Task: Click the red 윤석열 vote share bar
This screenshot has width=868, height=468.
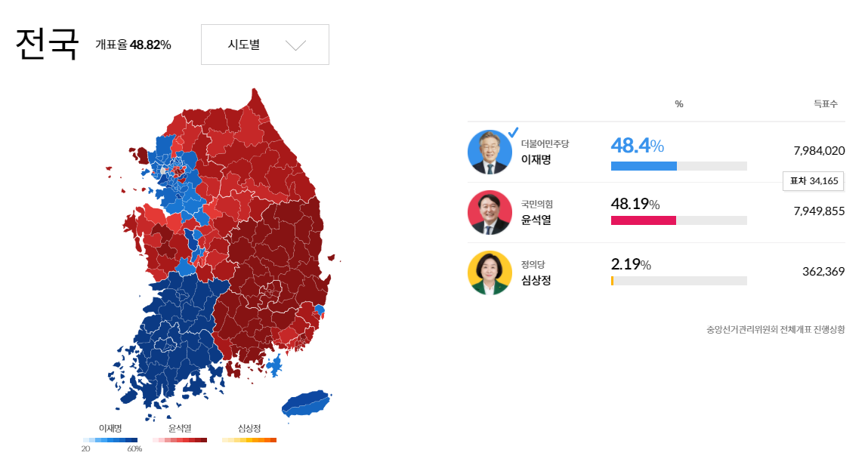Action: [x=643, y=220]
